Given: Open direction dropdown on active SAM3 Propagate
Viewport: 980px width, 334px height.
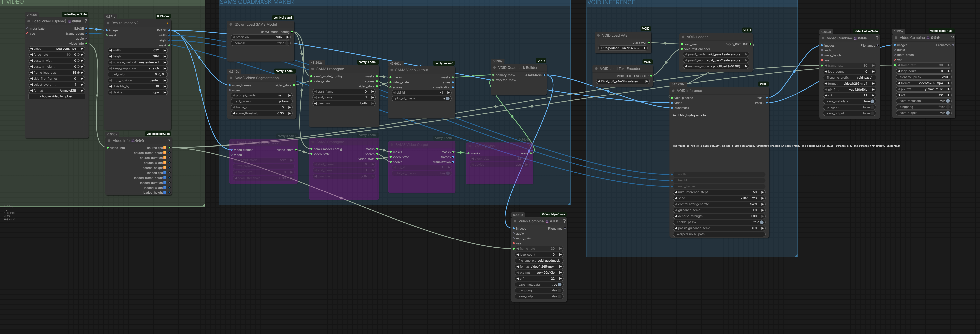Looking at the screenshot, I should 344,104.
